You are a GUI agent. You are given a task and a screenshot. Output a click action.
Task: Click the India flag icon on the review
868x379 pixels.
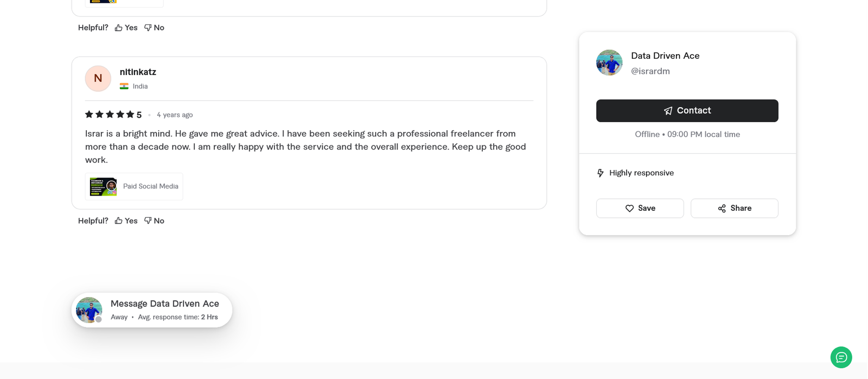[x=125, y=86]
